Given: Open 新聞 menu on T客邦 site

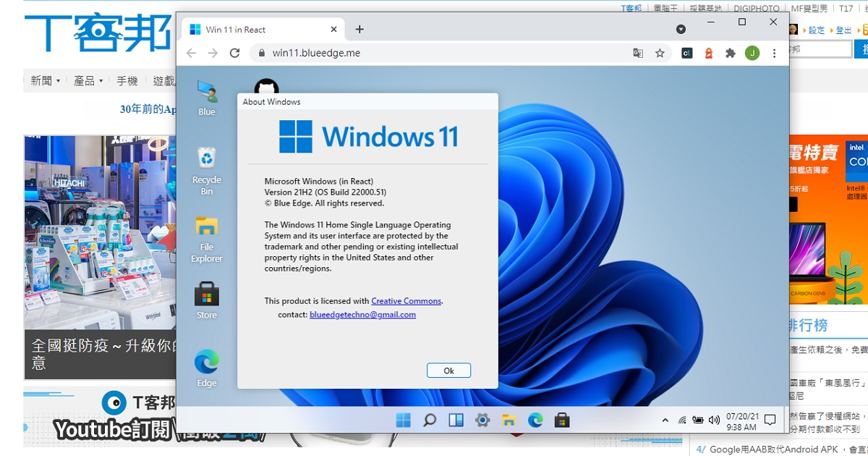Looking at the screenshot, I should point(46,80).
